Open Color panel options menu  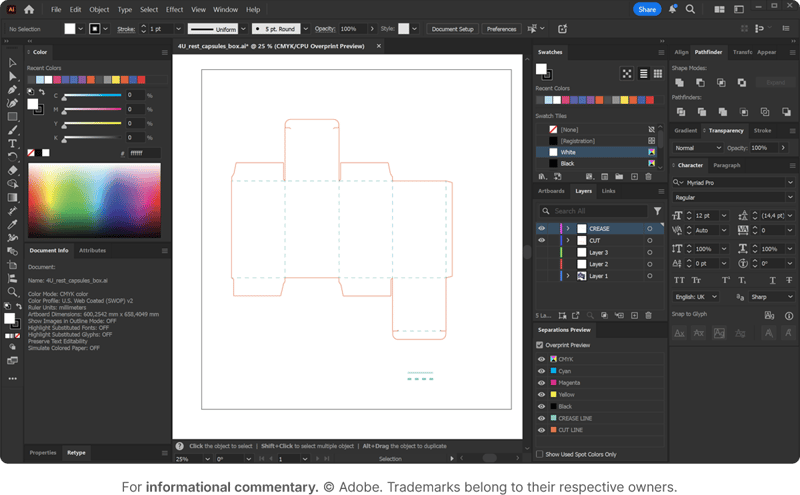point(164,52)
